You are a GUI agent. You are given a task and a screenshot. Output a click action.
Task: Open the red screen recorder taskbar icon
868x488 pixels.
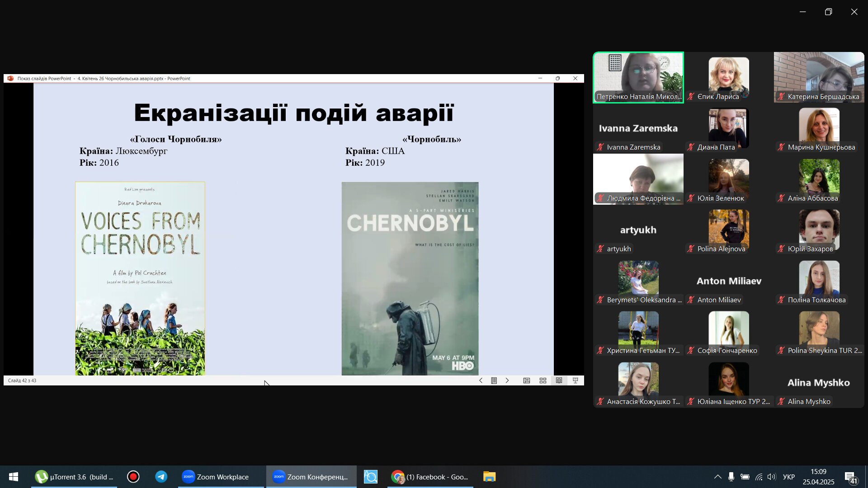click(133, 477)
